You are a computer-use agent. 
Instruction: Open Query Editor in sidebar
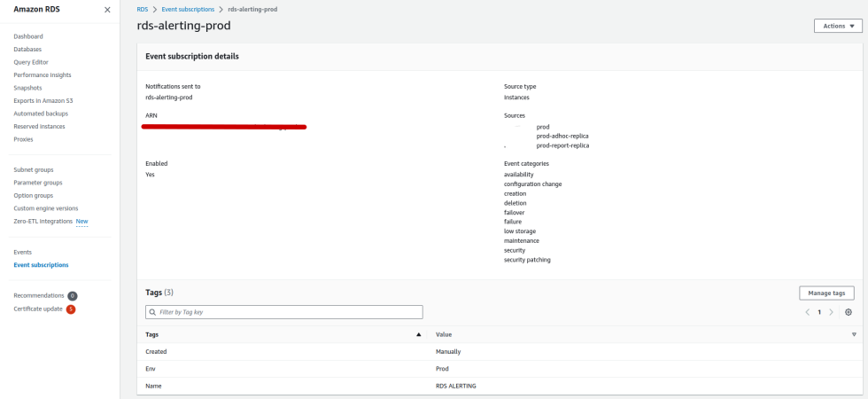(x=31, y=62)
